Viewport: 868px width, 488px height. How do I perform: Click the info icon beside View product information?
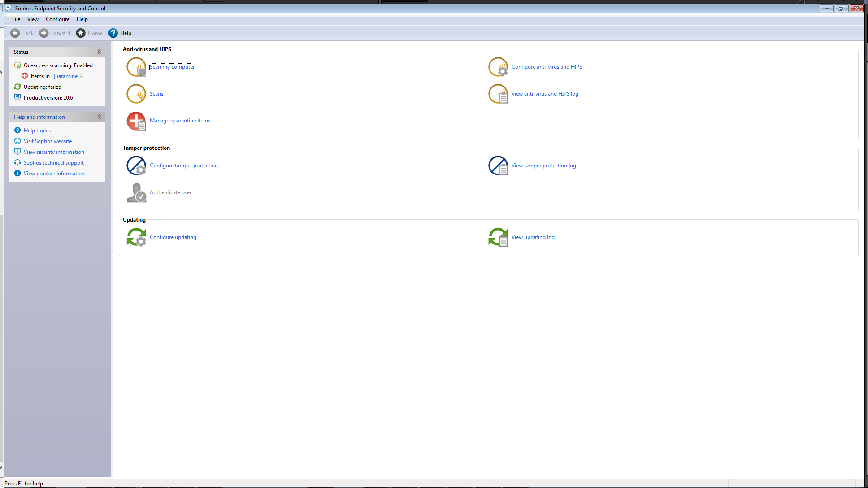pyautogui.click(x=17, y=174)
